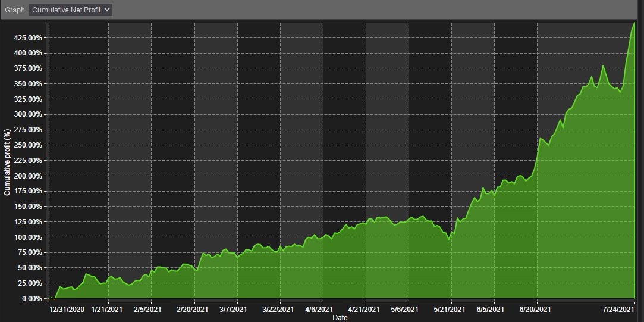
Task: Click the 150.00% y-axis label
Action: tap(27, 207)
